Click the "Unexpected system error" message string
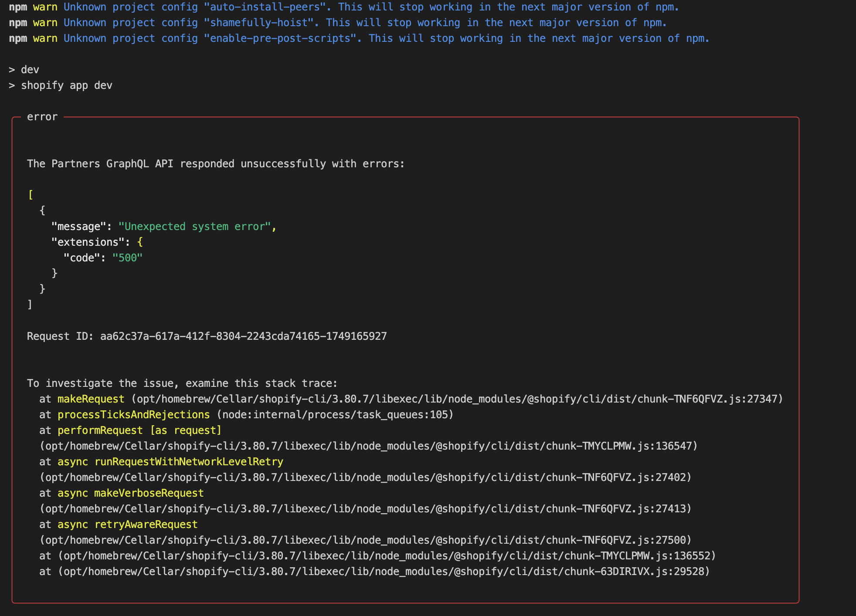Image resolution: width=856 pixels, height=616 pixels. [x=195, y=227]
